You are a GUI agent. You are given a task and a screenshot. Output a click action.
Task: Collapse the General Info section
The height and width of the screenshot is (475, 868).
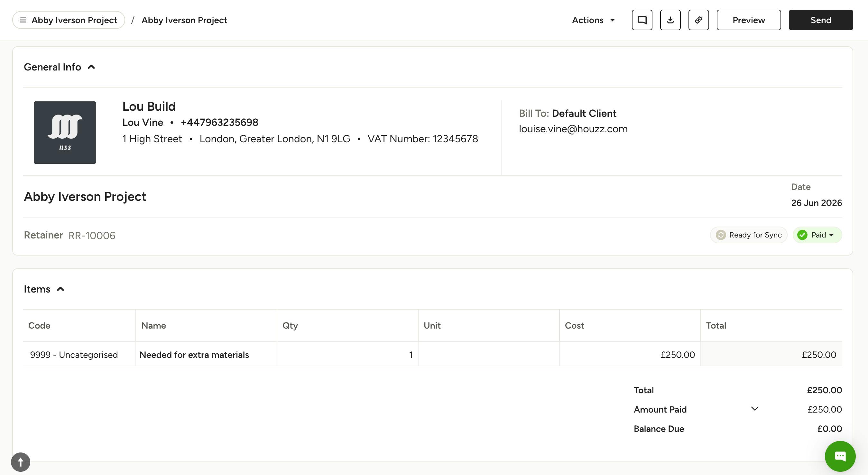91,67
